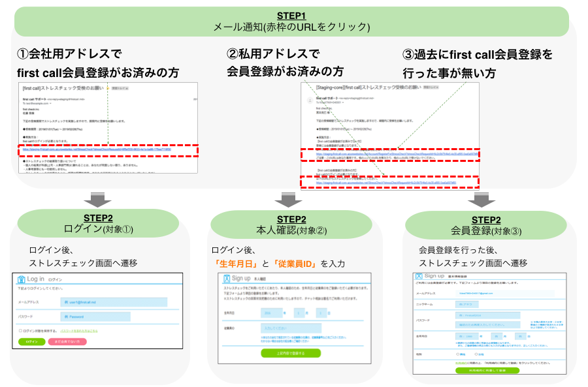Viewport: 588px width, 387px height.
Task: Click the label tag beside the left email subject
Action: 120,88
